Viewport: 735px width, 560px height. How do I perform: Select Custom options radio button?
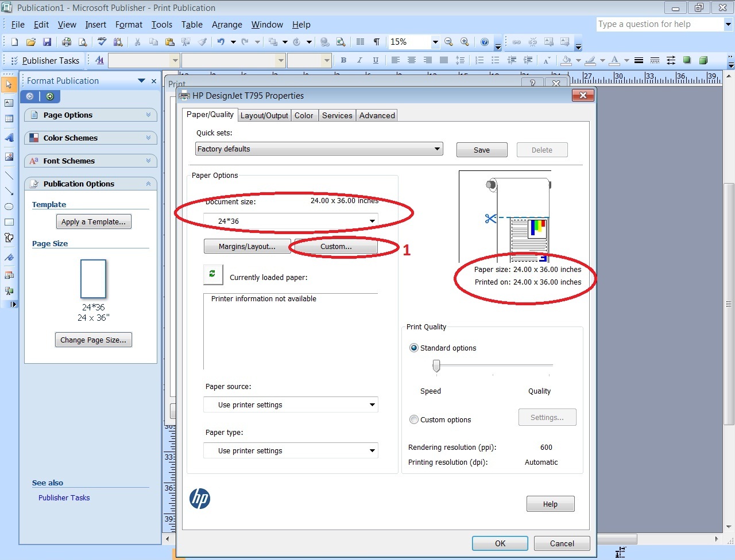click(413, 419)
